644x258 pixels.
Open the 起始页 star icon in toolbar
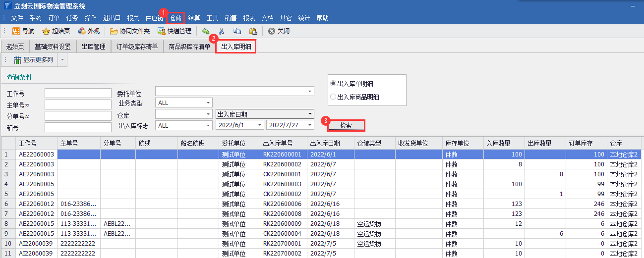[46, 31]
